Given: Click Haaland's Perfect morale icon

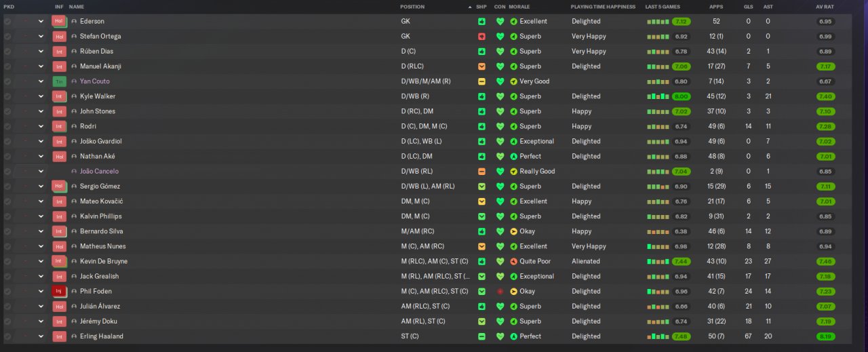Looking at the screenshot, I should click(x=513, y=336).
